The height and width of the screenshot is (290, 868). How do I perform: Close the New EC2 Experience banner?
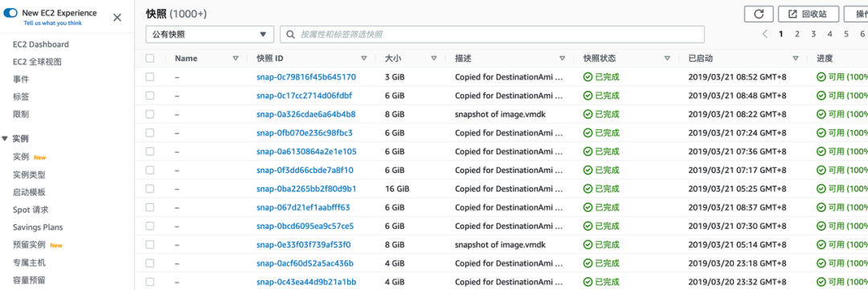point(117,17)
